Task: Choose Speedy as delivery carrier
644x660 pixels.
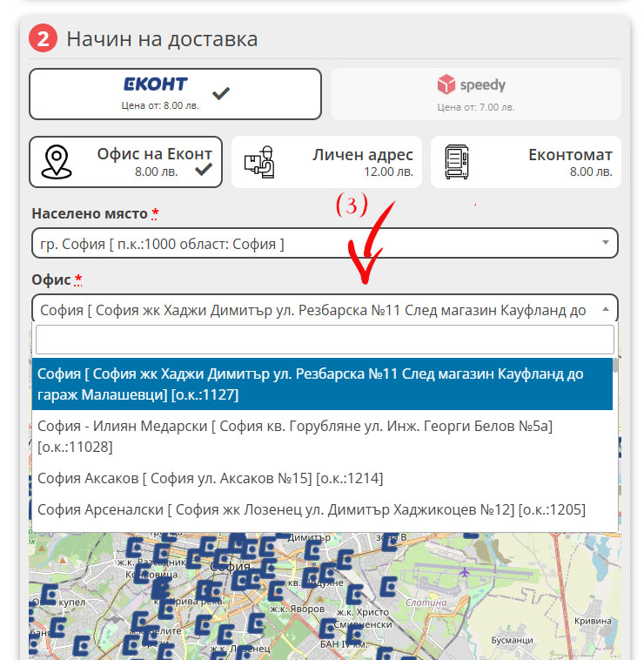Action: click(476, 94)
